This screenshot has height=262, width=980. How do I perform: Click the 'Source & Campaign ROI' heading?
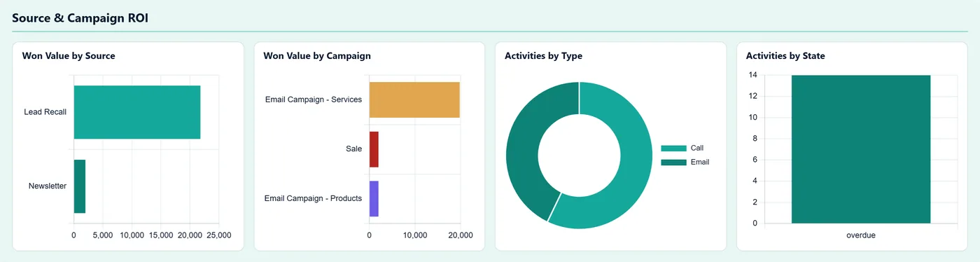[x=80, y=18]
